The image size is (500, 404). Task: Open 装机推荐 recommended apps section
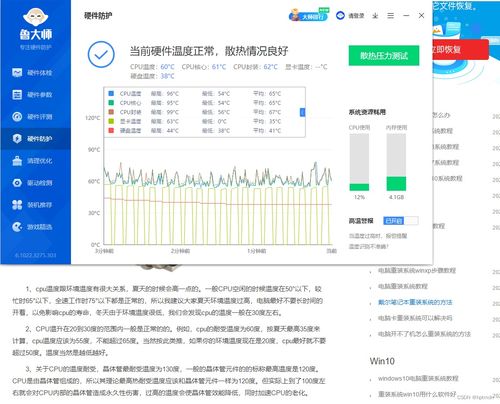pyautogui.click(x=32, y=205)
